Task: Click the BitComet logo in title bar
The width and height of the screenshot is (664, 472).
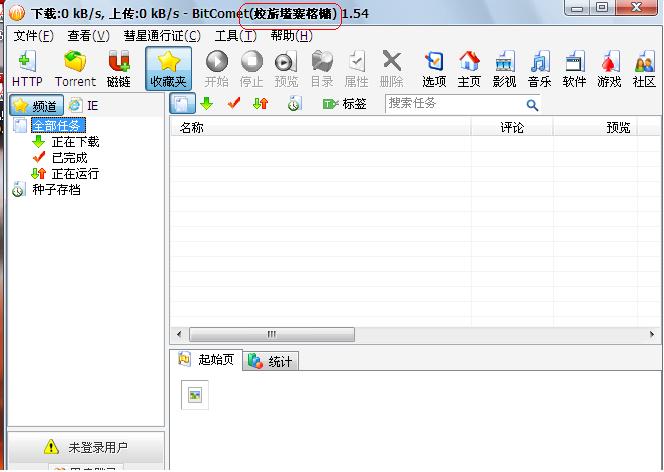Action: click(x=17, y=13)
